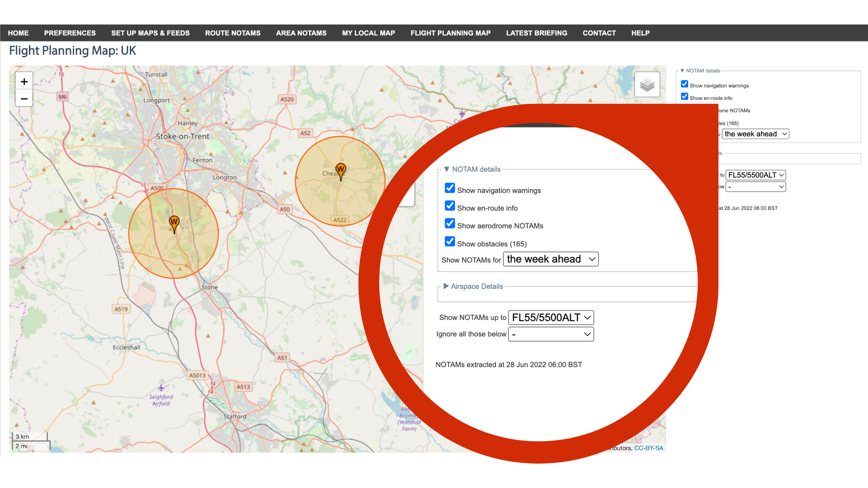Click the M6 road shield near Tunstall
868x488 pixels.
coord(62,97)
